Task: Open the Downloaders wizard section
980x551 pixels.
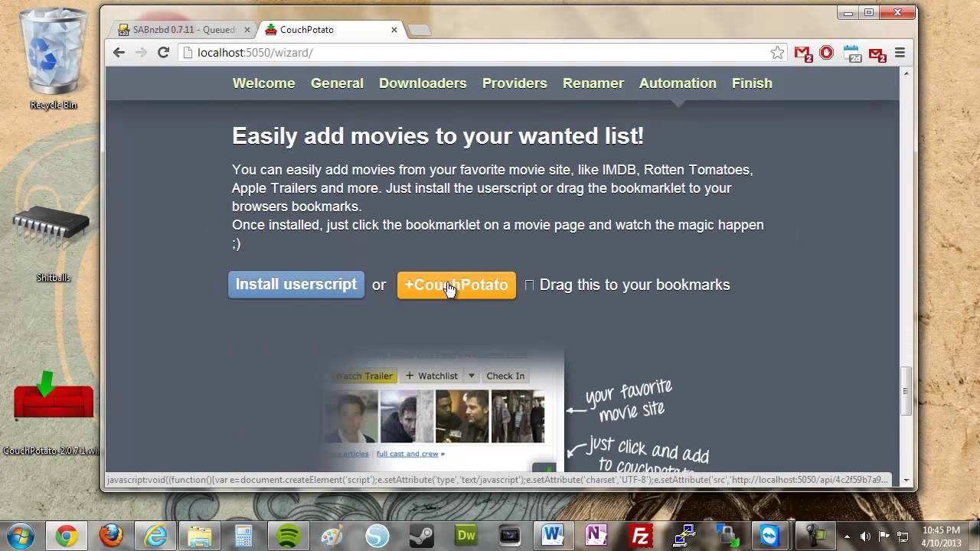Action: (423, 83)
